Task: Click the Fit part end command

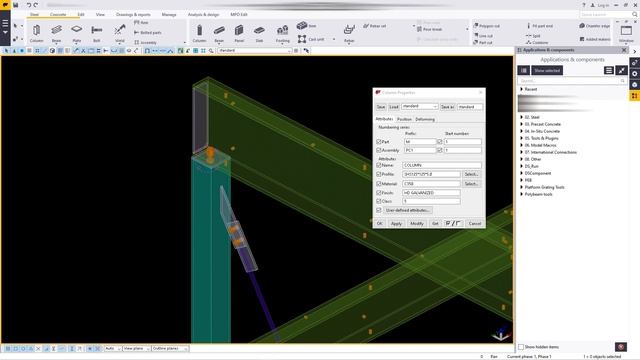Action: click(x=539, y=26)
